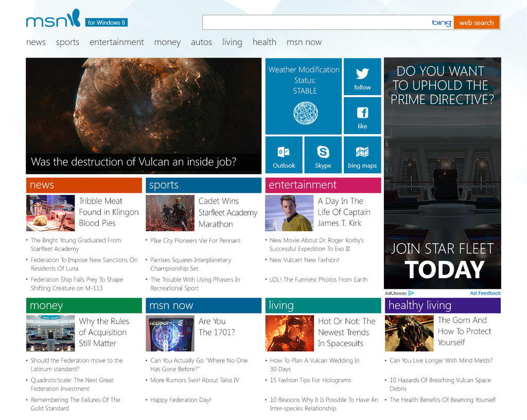Image resolution: width=527 pixels, height=420 pixels.
Task: Open 'Remembering The Failures Of The Gold Standard'
Action: click(75, 404)
